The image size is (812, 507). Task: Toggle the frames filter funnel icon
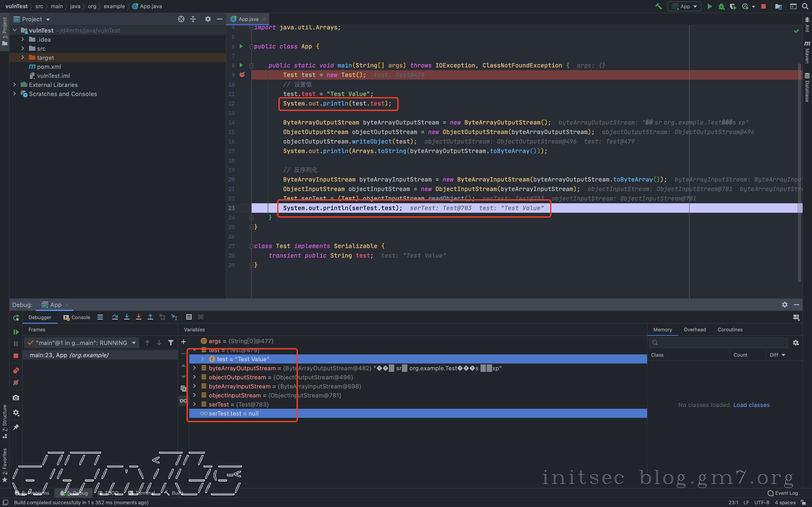171,342
